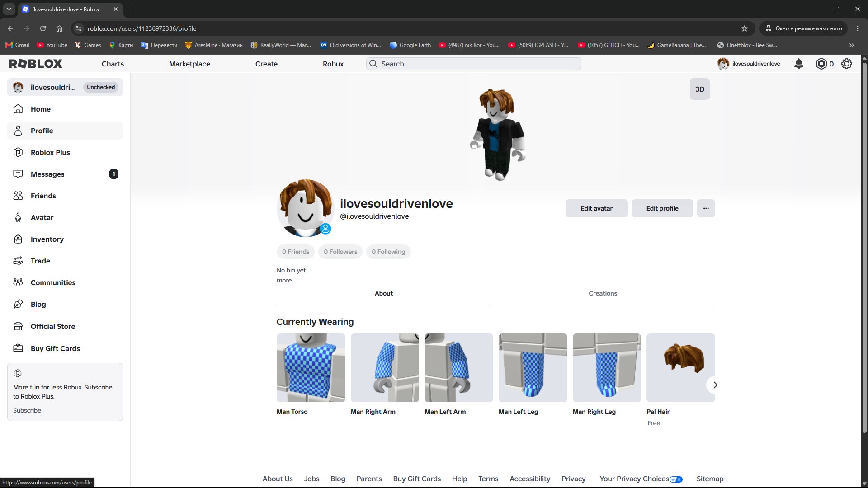The width and height of the screenshot is (868, 488).
Task: Open Buy Gift Cards in the sidebar
Action: click(x=65, y=348)
